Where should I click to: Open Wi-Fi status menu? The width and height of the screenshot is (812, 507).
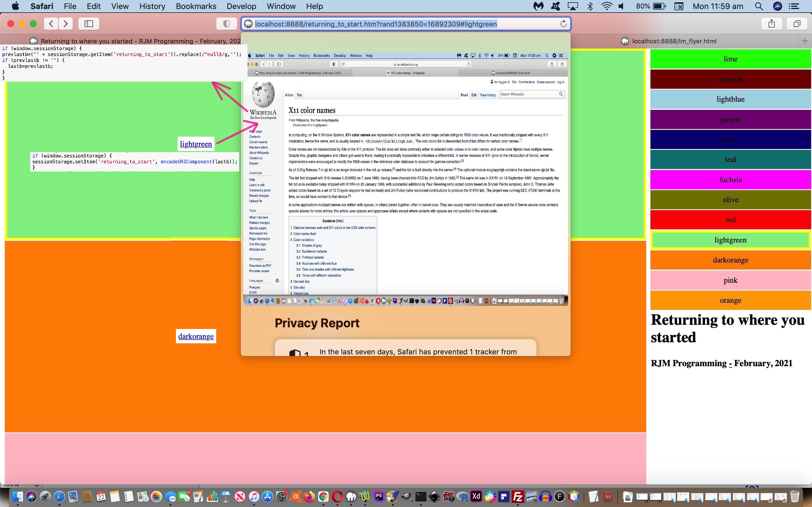pos(607,6)
